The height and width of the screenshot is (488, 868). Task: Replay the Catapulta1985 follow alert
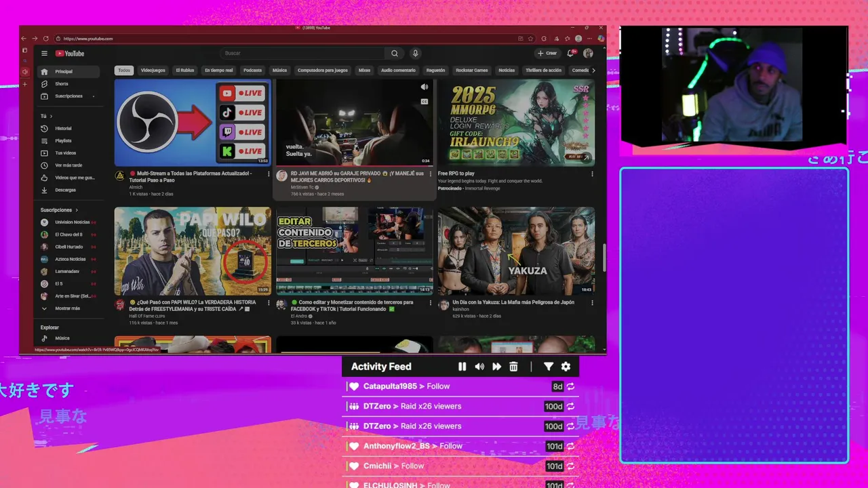click(x=570, y=386)
